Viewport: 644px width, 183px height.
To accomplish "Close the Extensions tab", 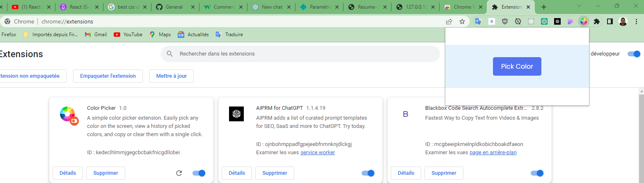I will (528, 7).
